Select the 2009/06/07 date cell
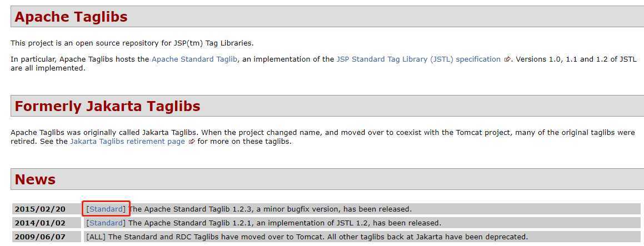644x246 pixels. pyautogui.click(x=40, y=237)
